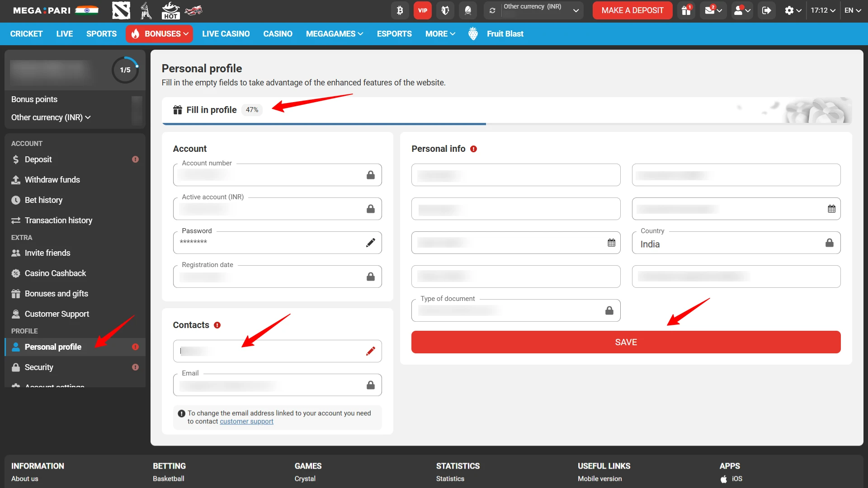
Task: Open the gift notifications icon
Action: 685,10
